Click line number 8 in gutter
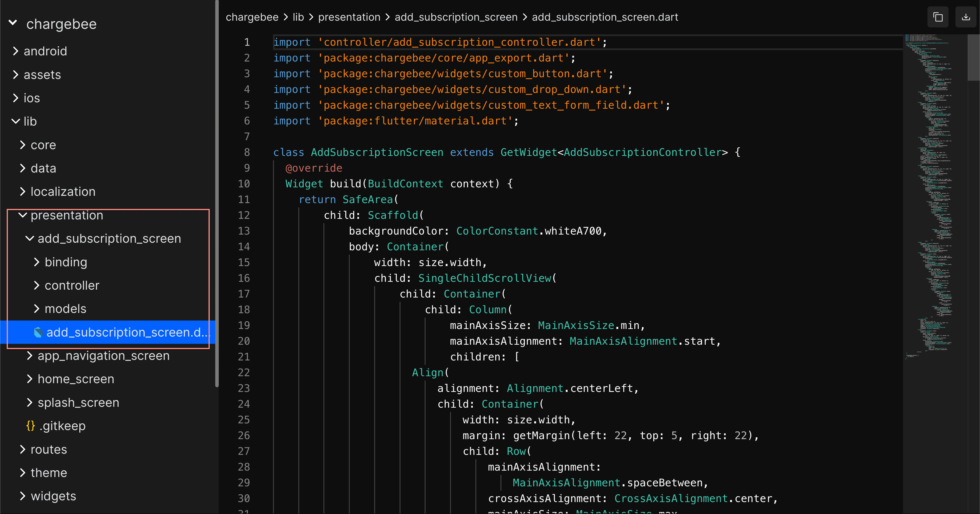980x514 pixels. 247,152
